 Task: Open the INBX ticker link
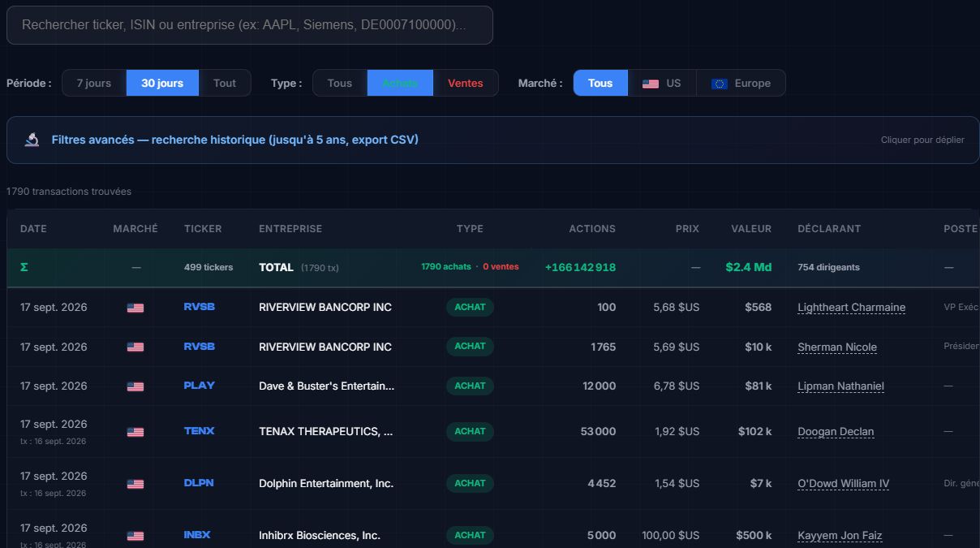[x=197, y=535]
